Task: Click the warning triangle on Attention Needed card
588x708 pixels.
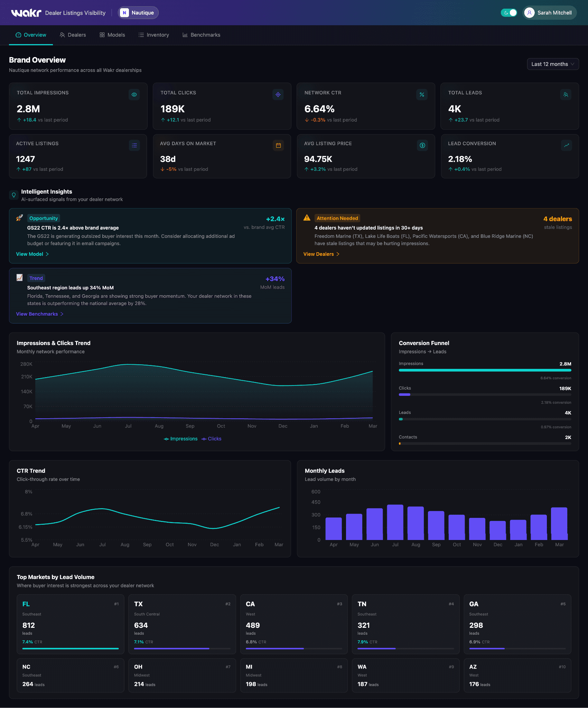Action: [x=307, y=218]
